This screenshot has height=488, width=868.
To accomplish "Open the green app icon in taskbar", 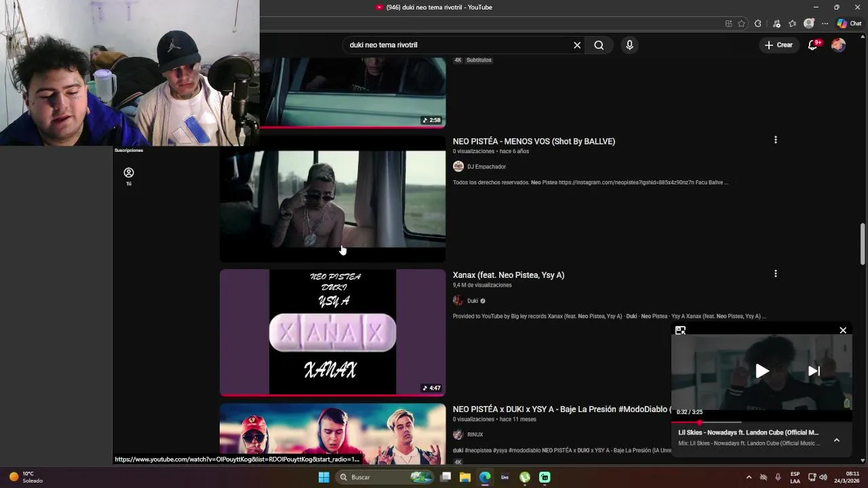I will click(545, 477).
